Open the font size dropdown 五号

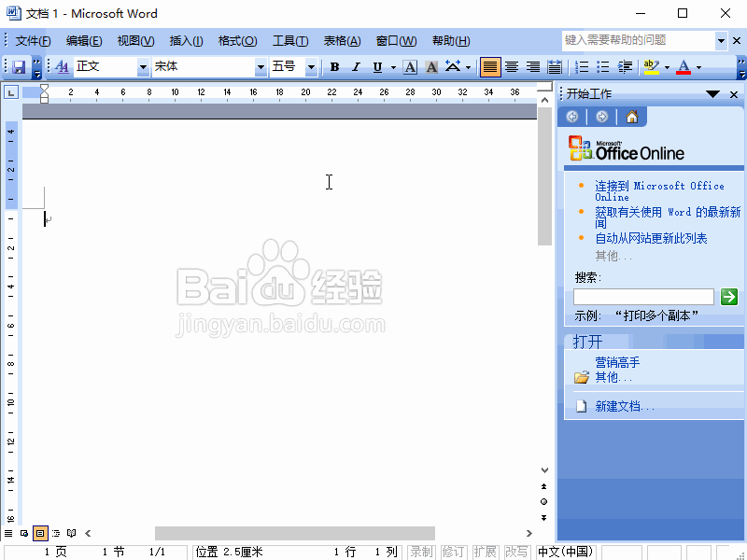(311, 67)
